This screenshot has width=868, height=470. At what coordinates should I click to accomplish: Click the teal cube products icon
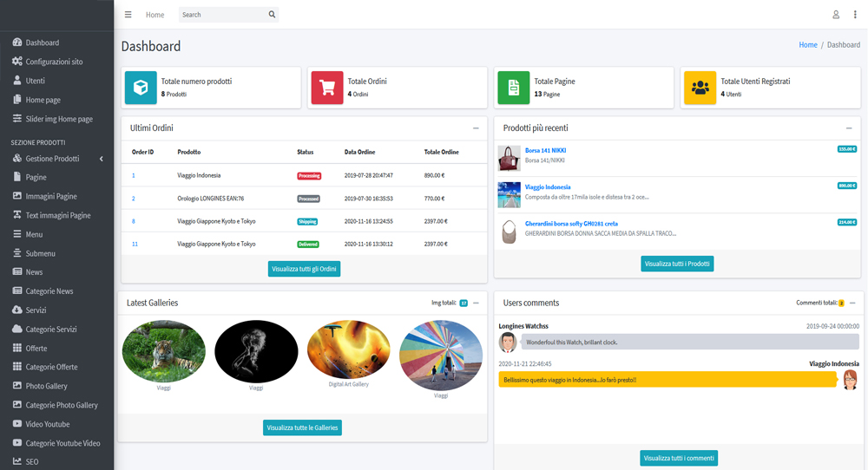(x=141, y=88)
